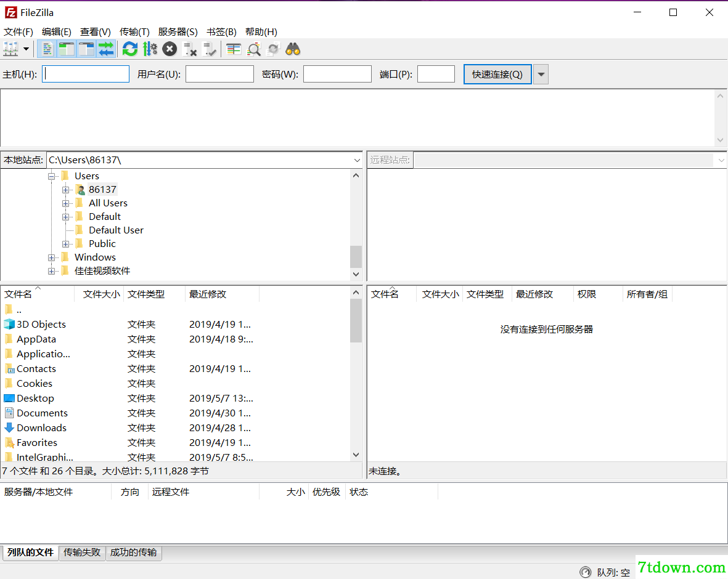Expand the 佳佳视频软件 folder node
This screenshot has width=728, height=579.
click(x=52, y=271)
